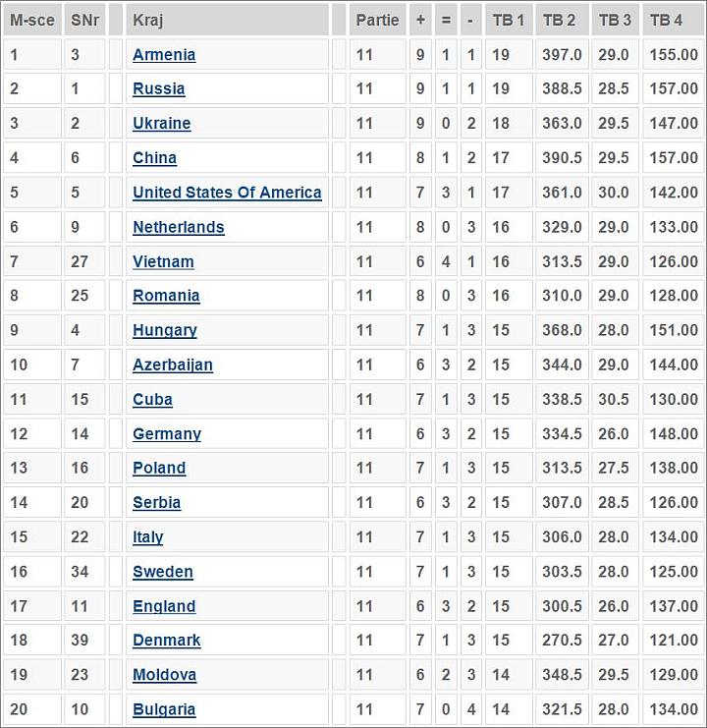The width and height of the screenshot is (707, 728).
Task: Open United States Of America link
Action: pyautogui.click(x=227, y=193)
